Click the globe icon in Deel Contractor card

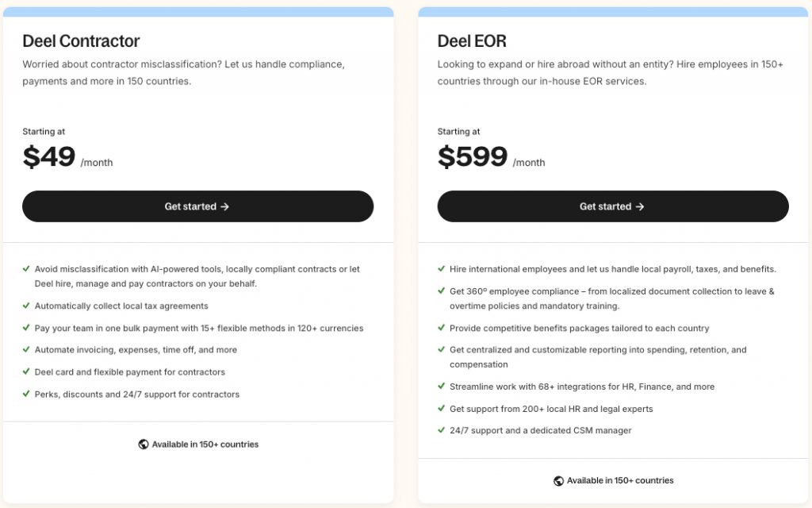[x=144, y=444]
